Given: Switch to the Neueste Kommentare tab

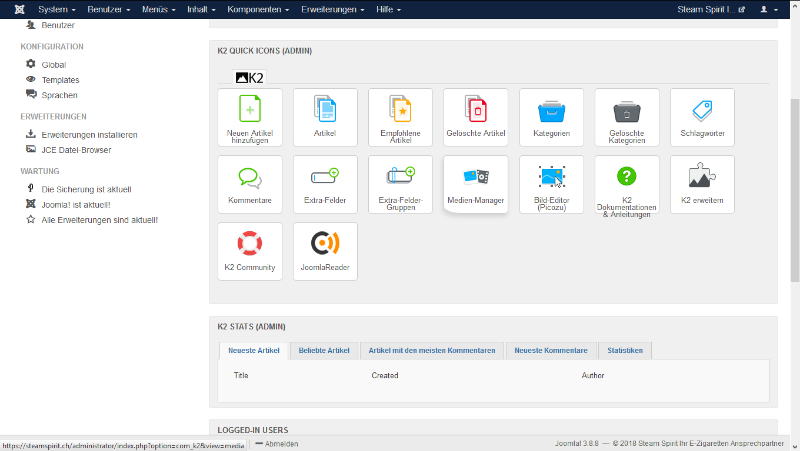Looking at the screenshot, I should click(x=551, y=350).
